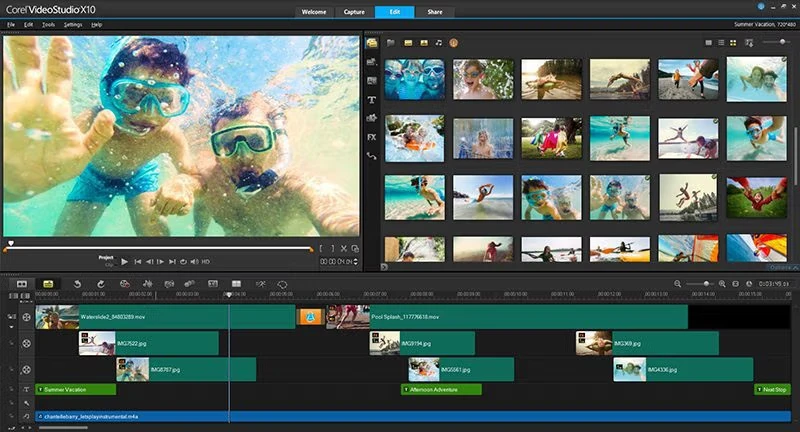Open the Media library panel icon
The width and height of the screenshot is (800, 432).
pyautogui.click(x=371, y=43)
